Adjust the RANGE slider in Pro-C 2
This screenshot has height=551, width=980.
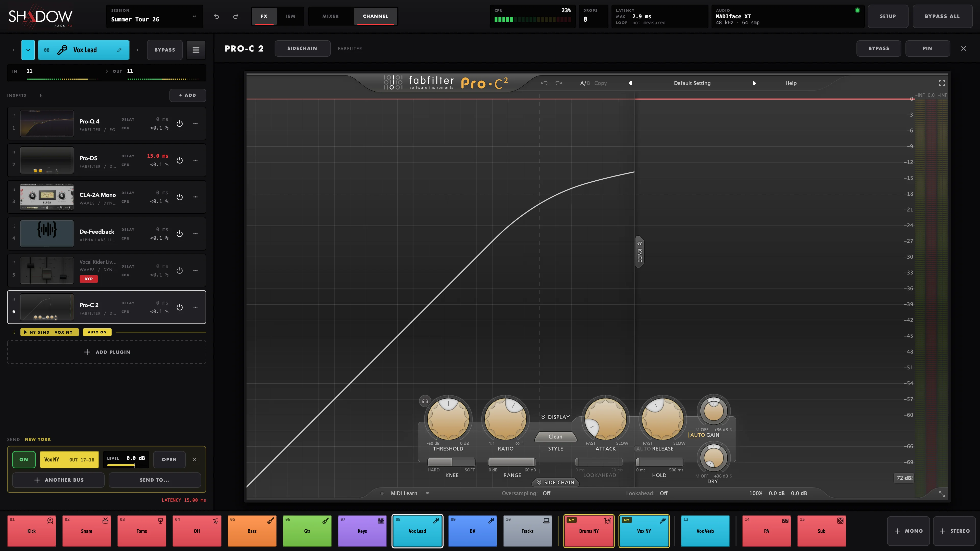point(512,462)
